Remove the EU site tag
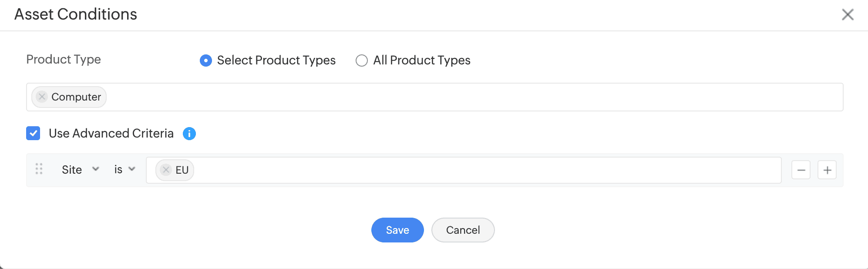Screen dimensions: 868x269 (x=166, y=170)
